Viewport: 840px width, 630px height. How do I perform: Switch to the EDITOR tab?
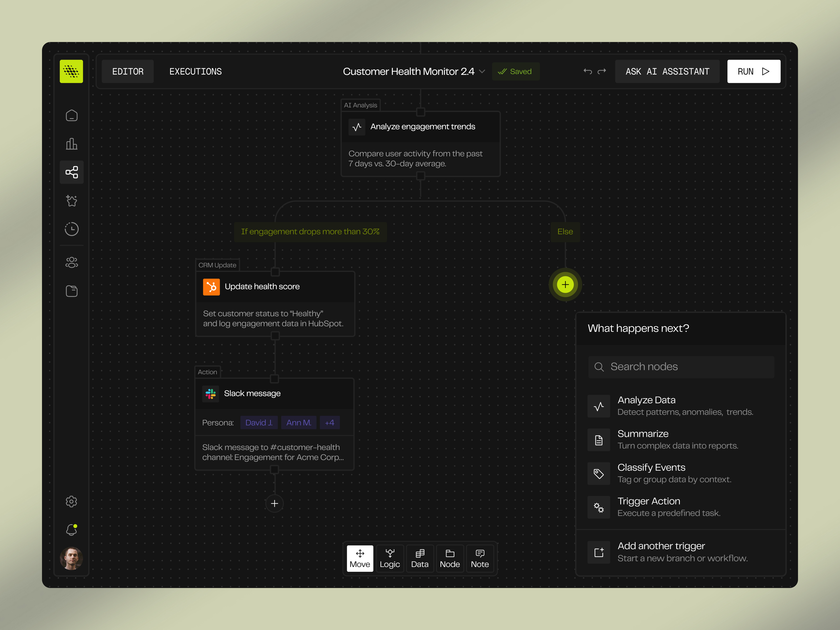pos(128,71)
